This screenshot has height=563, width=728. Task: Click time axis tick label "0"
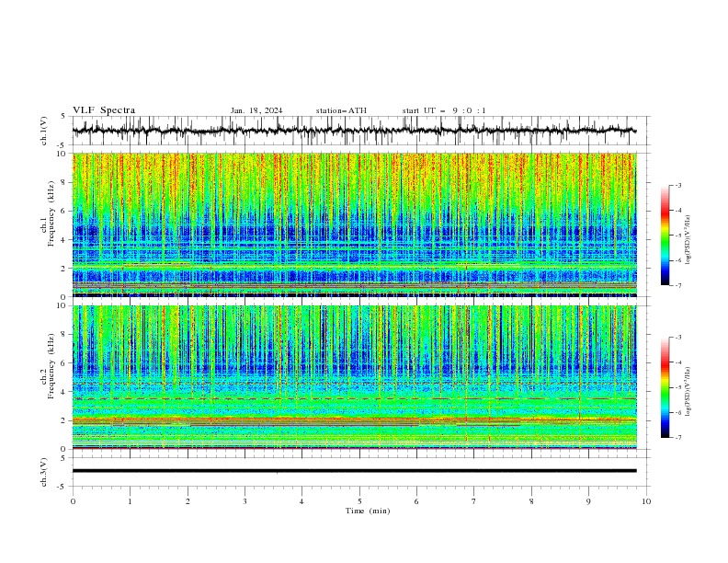(73, 501)
